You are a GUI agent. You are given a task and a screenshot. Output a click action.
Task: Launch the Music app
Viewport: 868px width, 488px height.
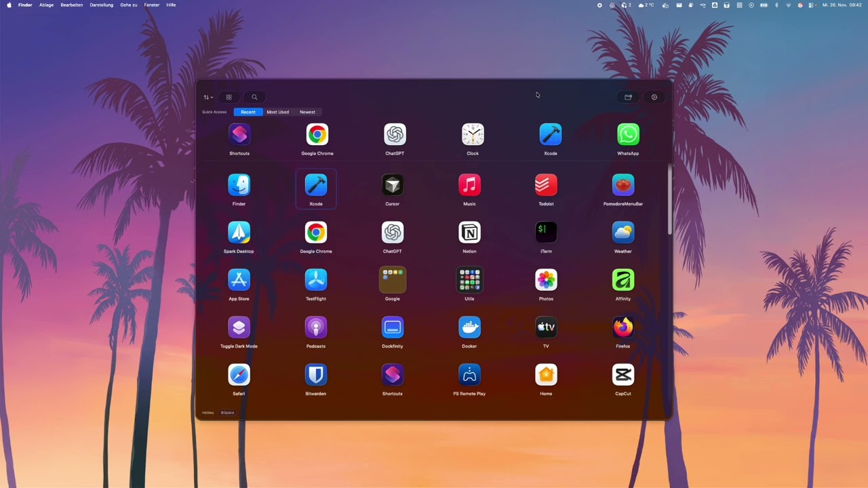pos(469,184)
